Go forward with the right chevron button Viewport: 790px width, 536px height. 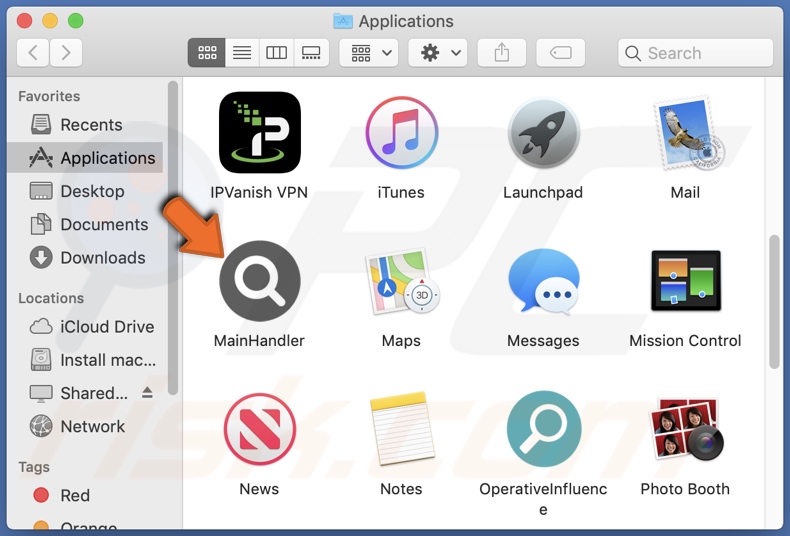(65, 52)
